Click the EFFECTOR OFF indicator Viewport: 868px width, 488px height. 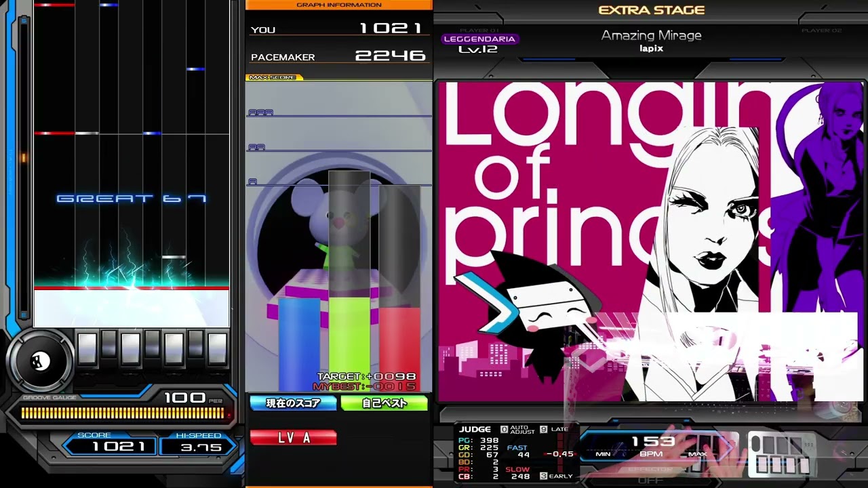pyautogui.click(x=652, y=474)
